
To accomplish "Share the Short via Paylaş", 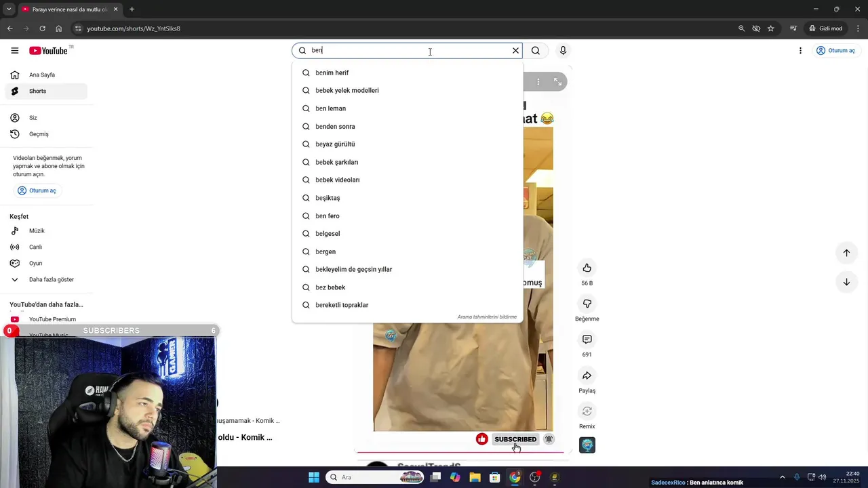I will (x=587, y=375).
